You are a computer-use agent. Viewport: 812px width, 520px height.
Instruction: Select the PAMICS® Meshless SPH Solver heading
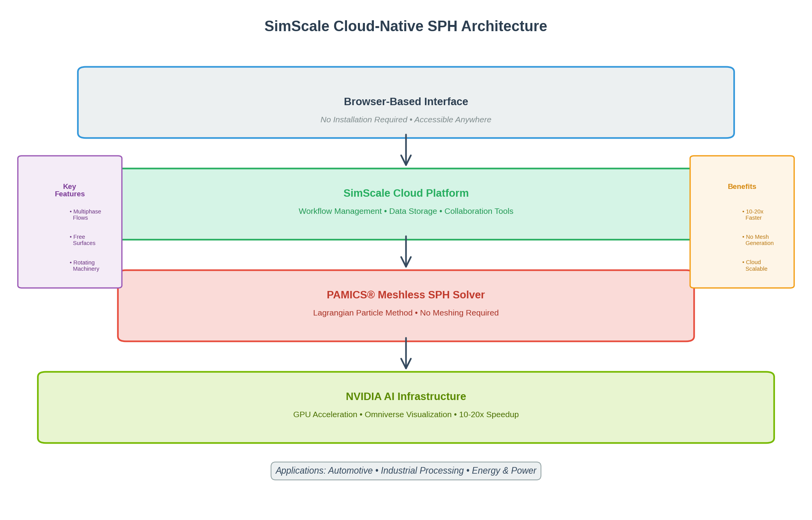click(x=406, y=295)
